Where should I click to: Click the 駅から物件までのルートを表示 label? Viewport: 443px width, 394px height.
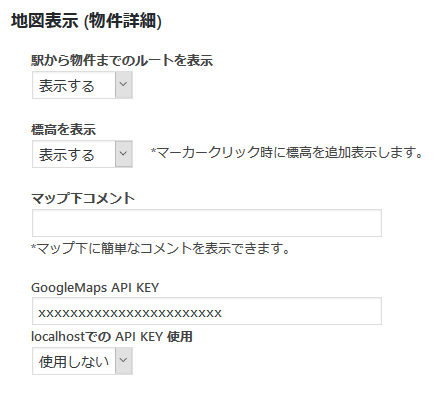[122, 61]
